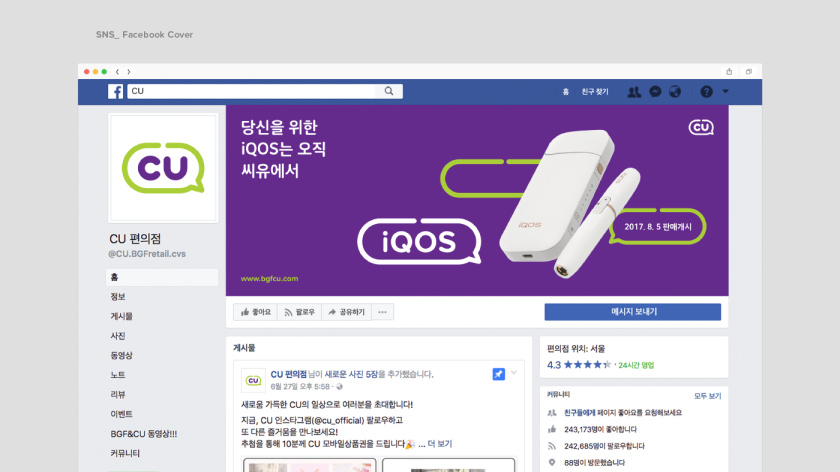Go forward with browser forward arrow

(x=129, y=71)
